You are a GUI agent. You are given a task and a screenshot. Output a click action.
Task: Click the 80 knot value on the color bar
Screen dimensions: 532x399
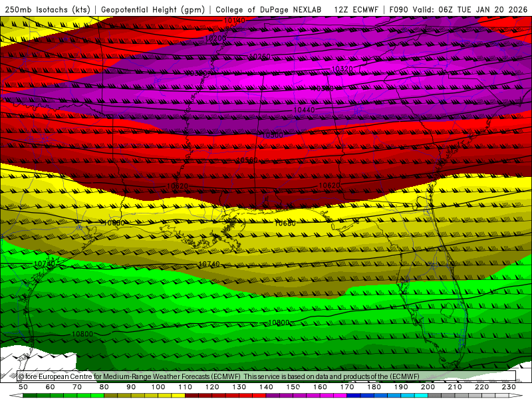[x=104, y=387]
